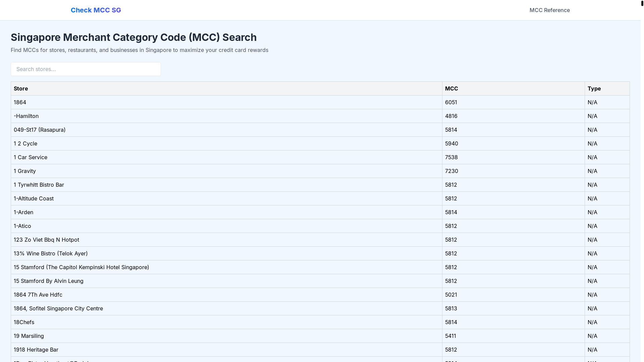Viewport: 644px width, 362px height.
Task: Select the 1 Gravity store cell
Action: 226,171
